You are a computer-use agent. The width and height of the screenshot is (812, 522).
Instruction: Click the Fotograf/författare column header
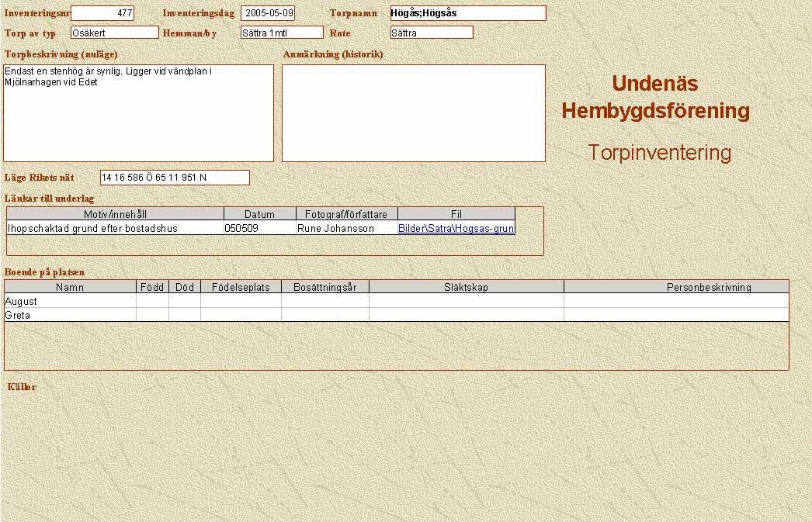point(346,214)
